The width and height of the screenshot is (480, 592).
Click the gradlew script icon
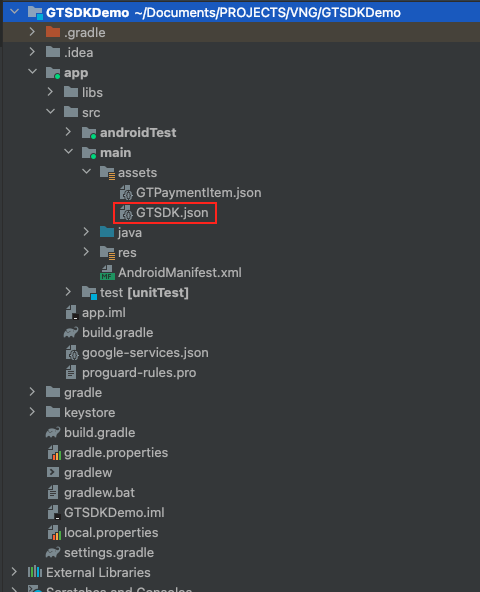pos(53,472)
